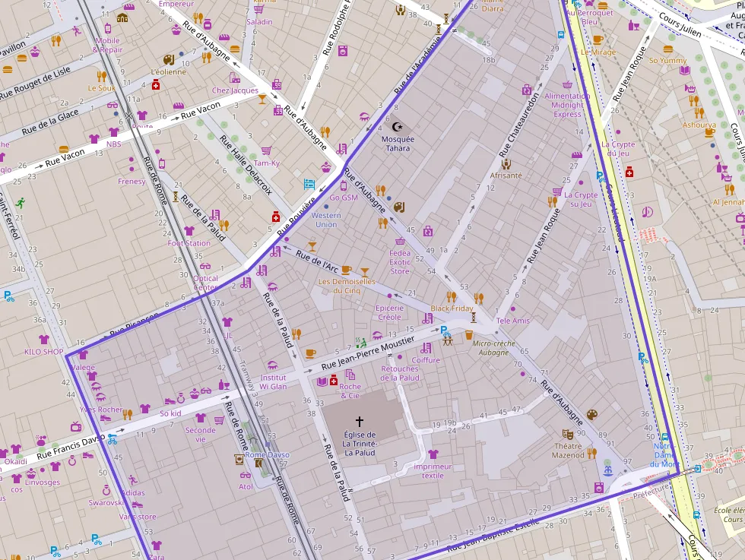Screen dimensions: 745x560
Task: Click the Western Union label
Action: 326,220
